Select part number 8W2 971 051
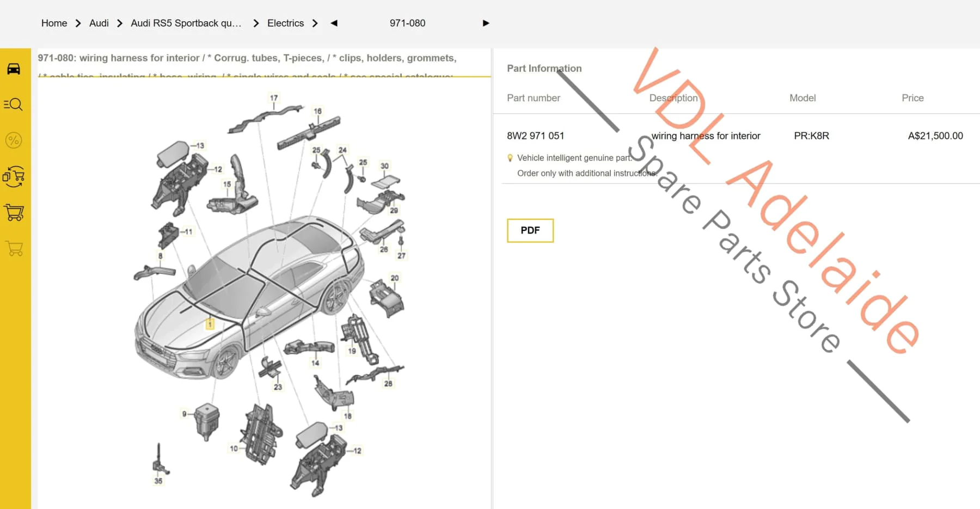 coord(536,136)
